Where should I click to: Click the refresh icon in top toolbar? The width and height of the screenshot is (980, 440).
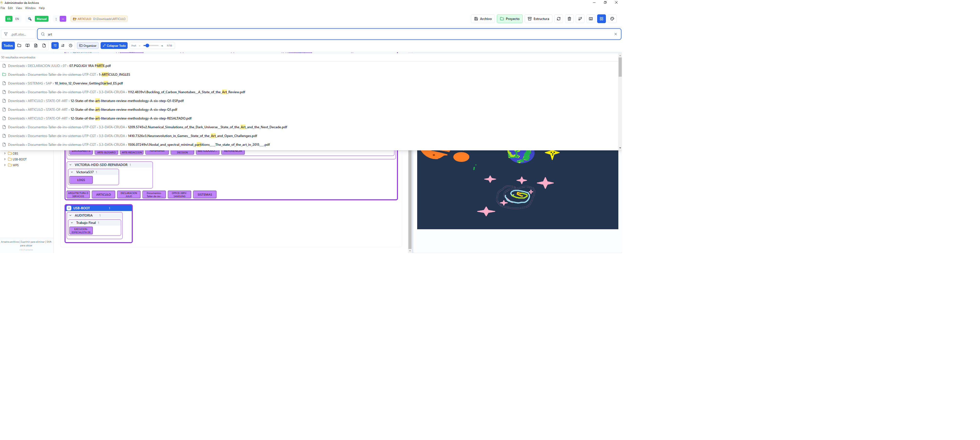[x=558, y=19]
